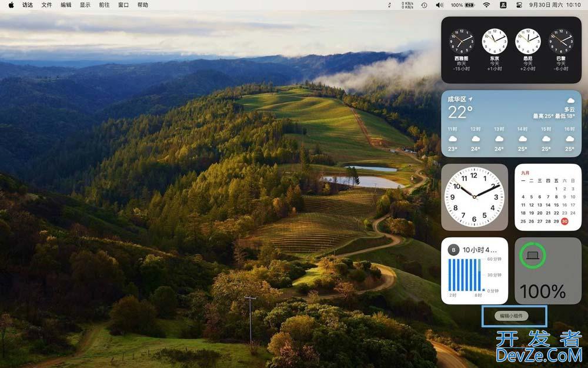Click 最高25° 最低18° in weather widget
This screenshot has width=588, height=368.
click(x=554, y=116)
